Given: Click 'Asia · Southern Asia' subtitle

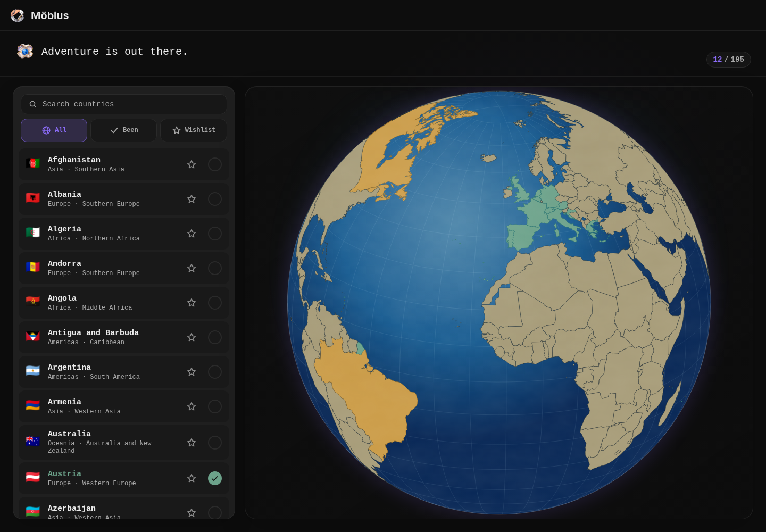Looking at the screenshot, I should tap(86, 169).
